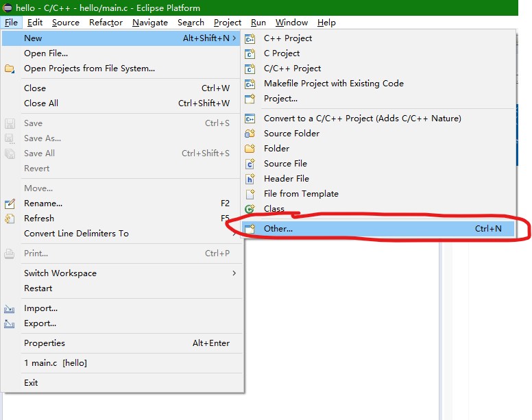The image size is (532, 420).
Task: Choose Export... menu entry
Action: [x=122, y=323]
